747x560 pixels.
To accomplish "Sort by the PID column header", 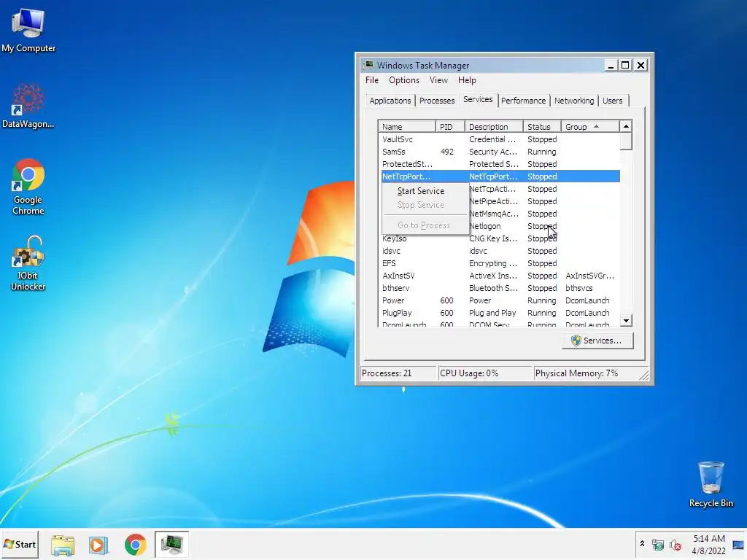I will coord(450,127).
